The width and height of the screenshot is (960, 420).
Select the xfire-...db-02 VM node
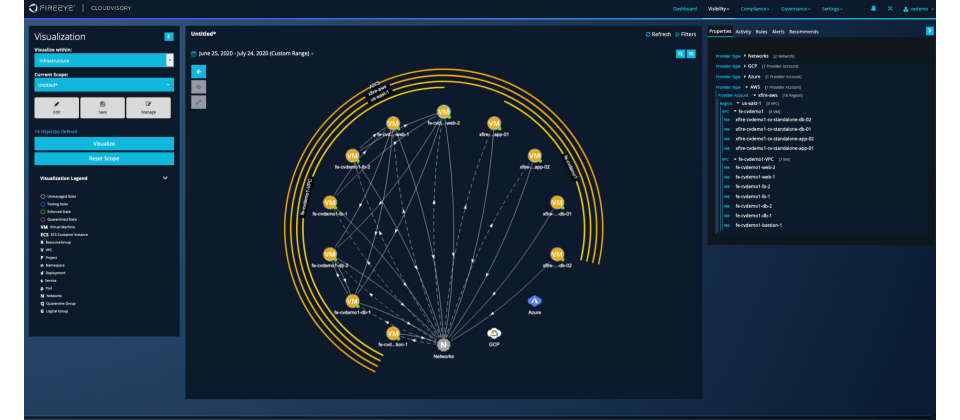tap(557, 254)
